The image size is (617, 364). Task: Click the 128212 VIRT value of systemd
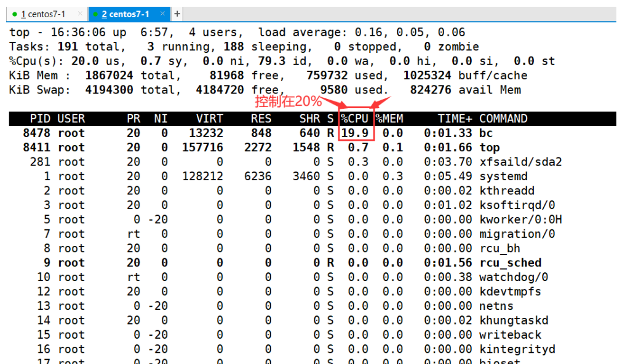pyautogui.click(x=202, y=176)
